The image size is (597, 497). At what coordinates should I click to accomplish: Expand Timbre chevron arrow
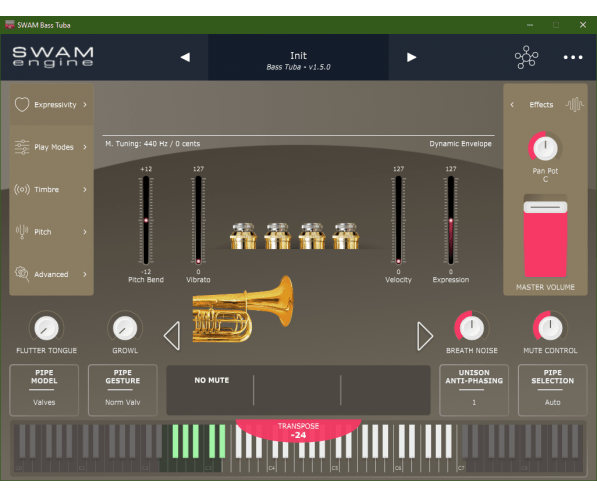coord(85,189)
